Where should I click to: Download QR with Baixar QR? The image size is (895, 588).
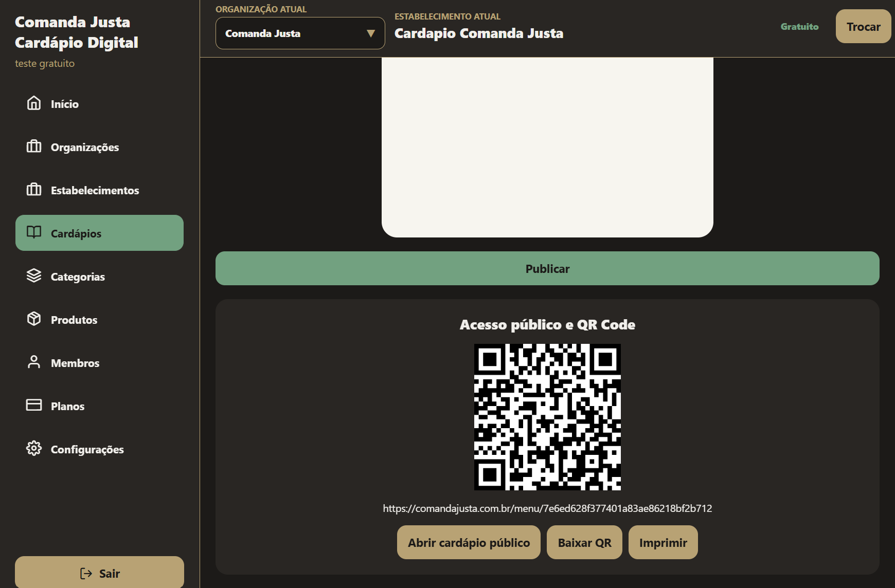click(x=584, y=542)
